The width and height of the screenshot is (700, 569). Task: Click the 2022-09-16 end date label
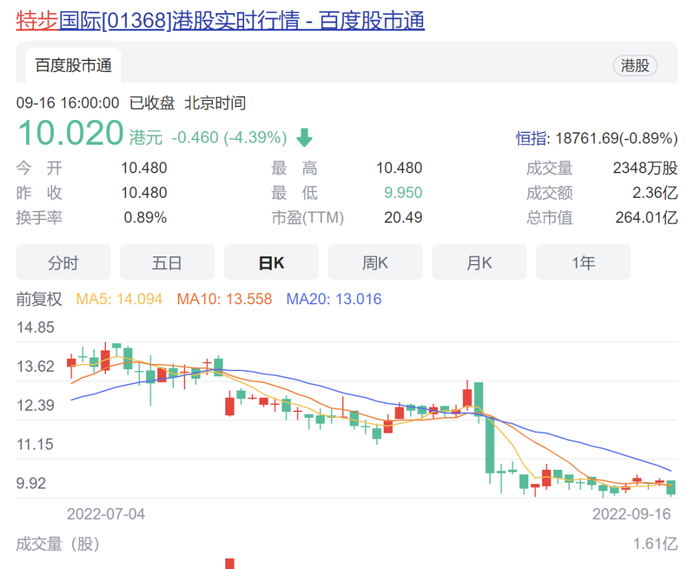tap(631, 514)
